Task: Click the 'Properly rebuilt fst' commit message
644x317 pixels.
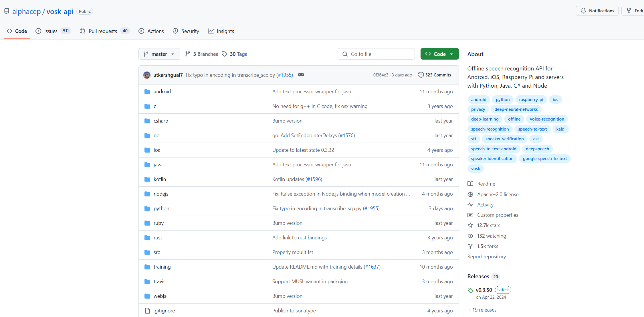Action: 293,252
